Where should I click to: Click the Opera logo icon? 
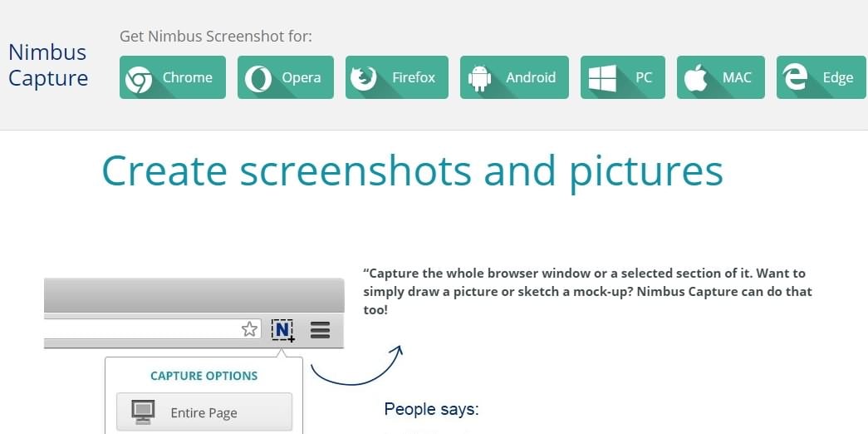[x=258, y=79]
